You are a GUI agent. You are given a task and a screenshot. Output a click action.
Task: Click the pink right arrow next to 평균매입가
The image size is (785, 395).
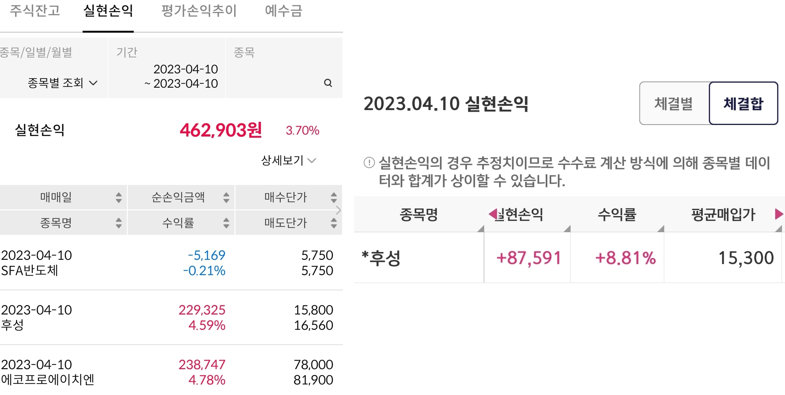[778, 214]
